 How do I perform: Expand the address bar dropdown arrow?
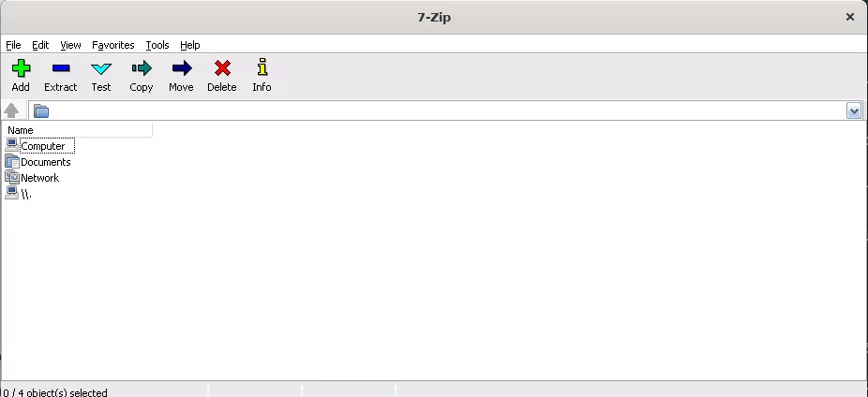[854, 111]
